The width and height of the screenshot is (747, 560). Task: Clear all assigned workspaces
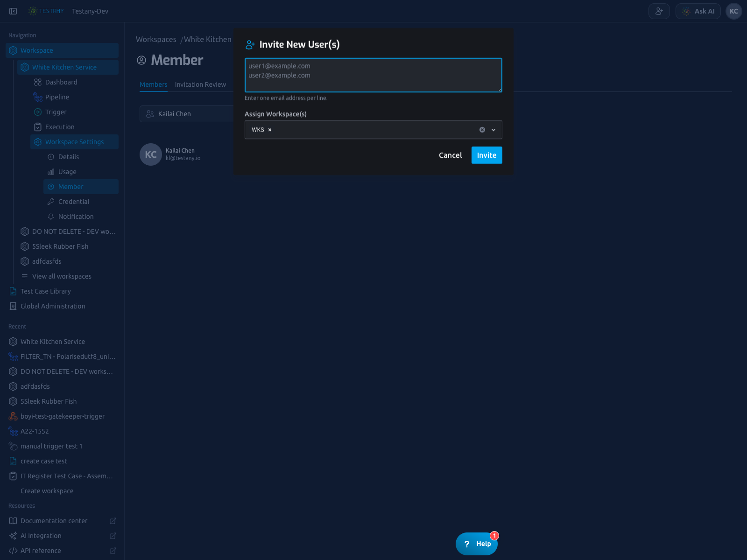tap(482, 130)
